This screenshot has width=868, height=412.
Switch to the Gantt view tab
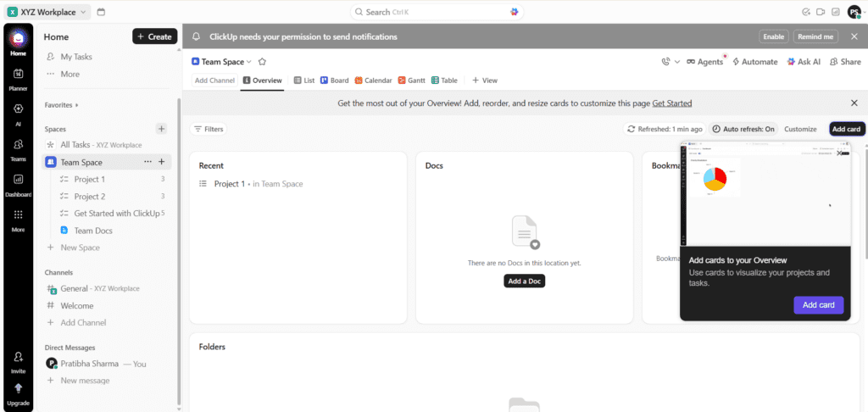[411, 81]
